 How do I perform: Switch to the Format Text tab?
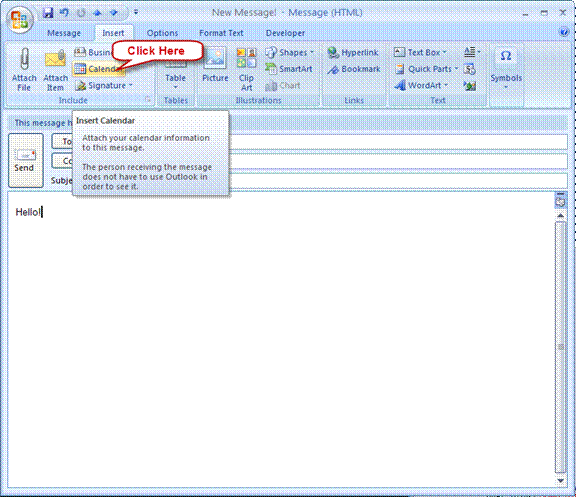[221, 33]
